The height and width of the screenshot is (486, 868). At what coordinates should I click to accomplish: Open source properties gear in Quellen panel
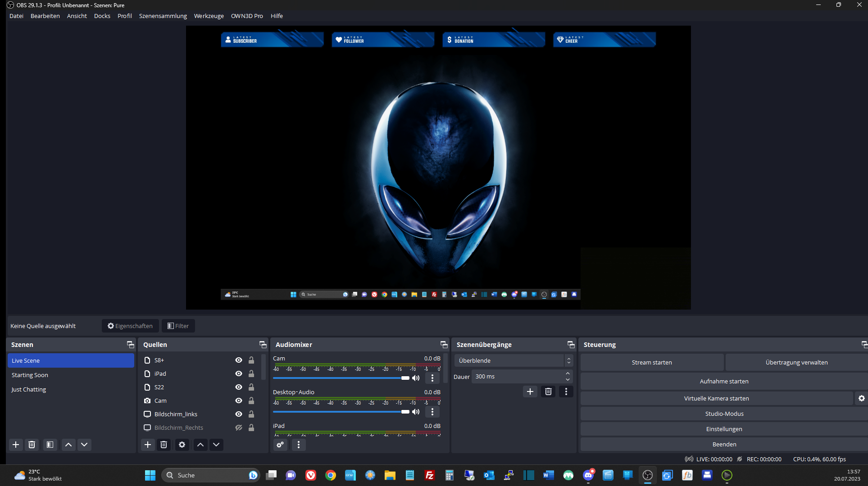182,445
